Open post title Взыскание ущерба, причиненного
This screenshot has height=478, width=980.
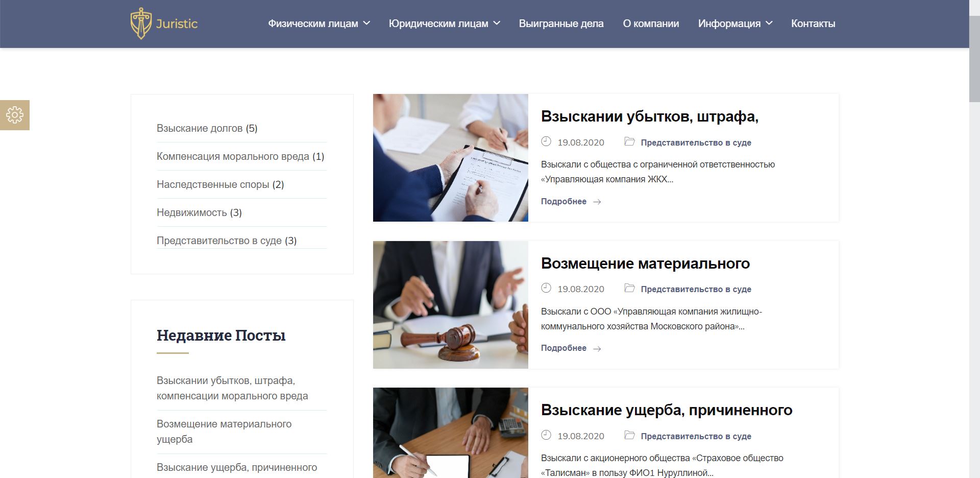pyautogui.click(x=667, y=410)
